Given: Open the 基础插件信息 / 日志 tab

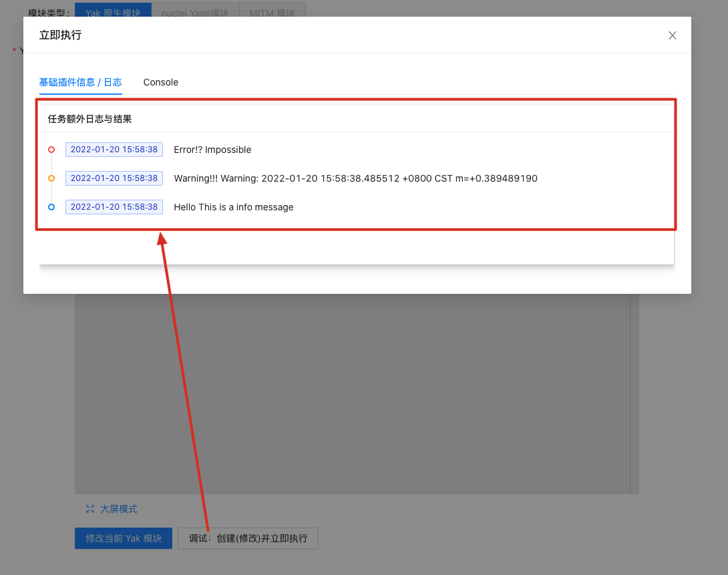Looking at the screenshot, I should (80, 82).
